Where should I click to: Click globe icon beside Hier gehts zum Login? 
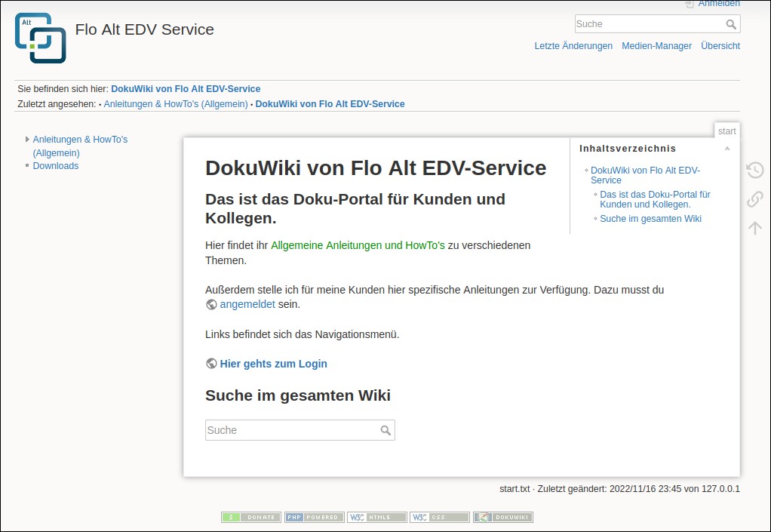211,364
